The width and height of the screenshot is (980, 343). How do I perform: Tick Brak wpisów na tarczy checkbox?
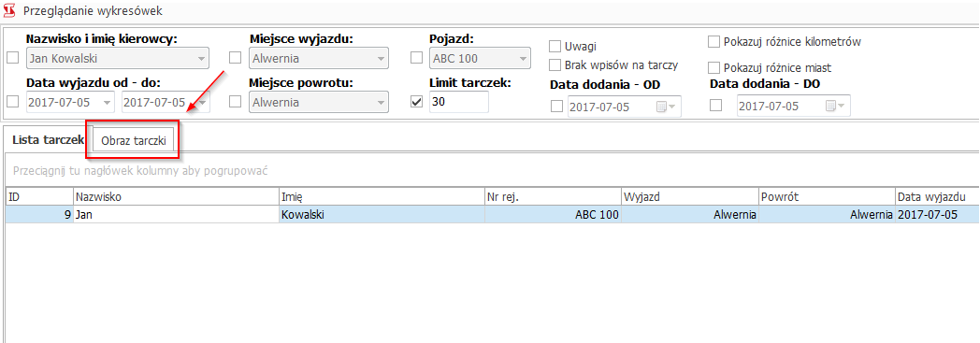555,65
